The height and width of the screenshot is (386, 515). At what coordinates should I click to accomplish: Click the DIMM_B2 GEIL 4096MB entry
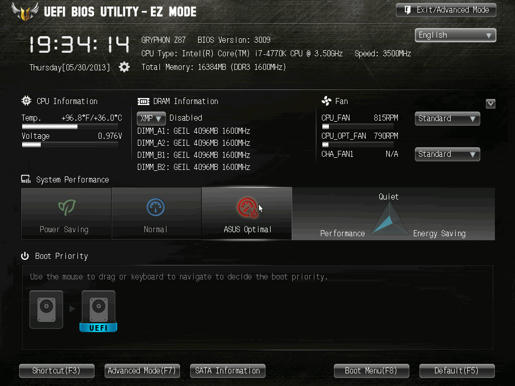tap(193, 167)
